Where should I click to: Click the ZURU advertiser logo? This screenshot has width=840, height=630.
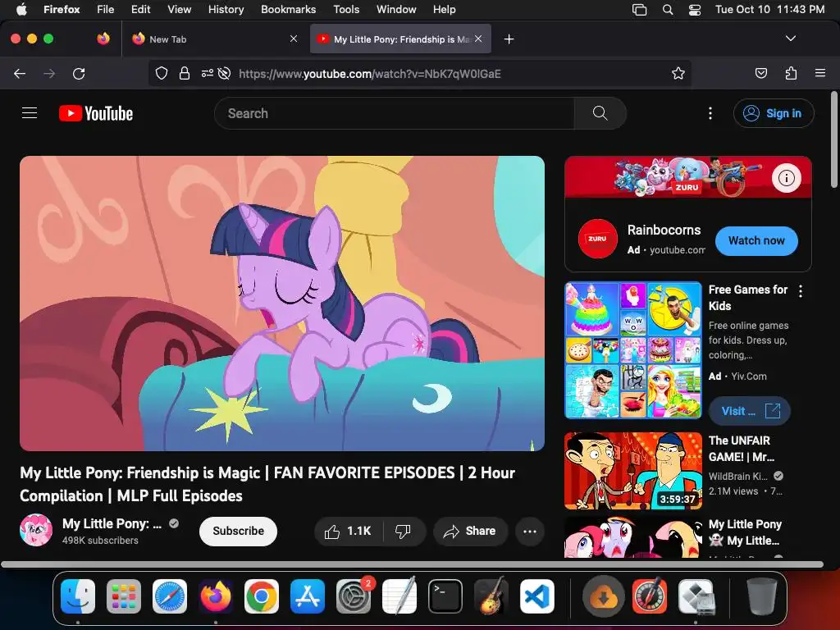point(598,239)
